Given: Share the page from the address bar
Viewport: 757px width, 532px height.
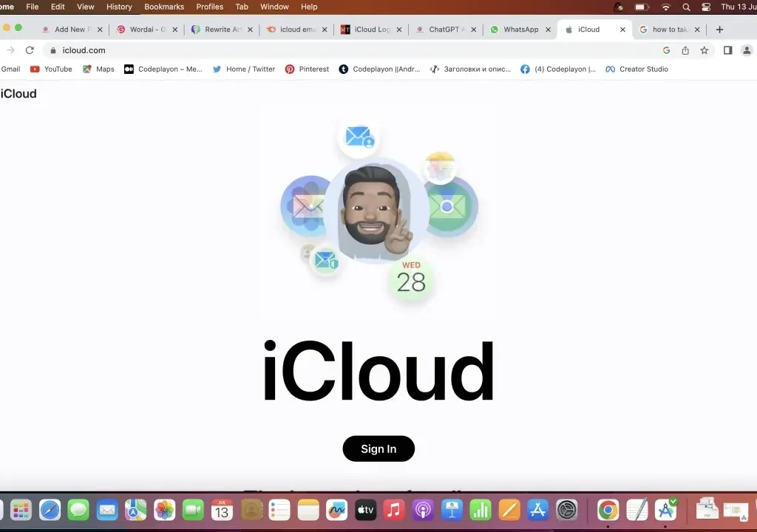Looking at the screenshot, I should [685, 50].
